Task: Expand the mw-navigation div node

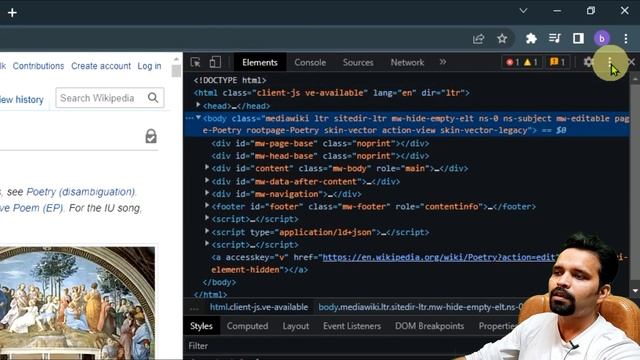Action: click(207, 193)
